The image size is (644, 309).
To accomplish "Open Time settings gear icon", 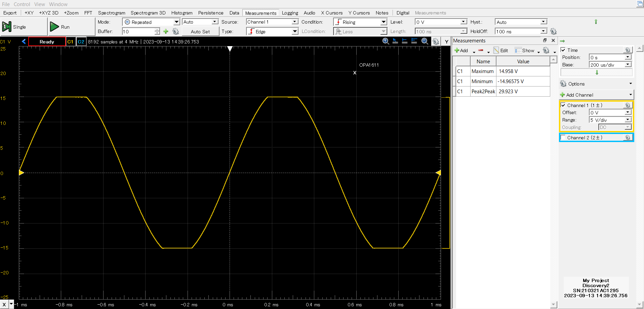I will [x=628, y=50].
